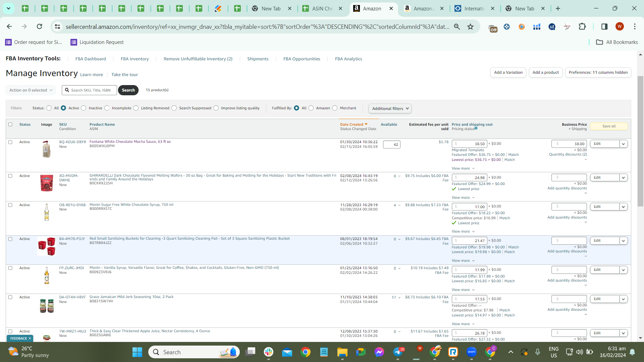Open the Telegram app from the taskbar
Image resolution: width=644 pixels, height=362 pixels.
(x=398, y=352)
